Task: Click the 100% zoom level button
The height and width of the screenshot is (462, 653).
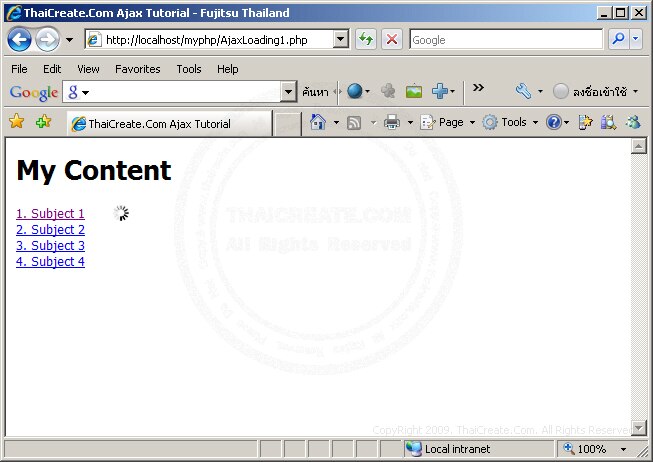Action: [x=585, y=449]
